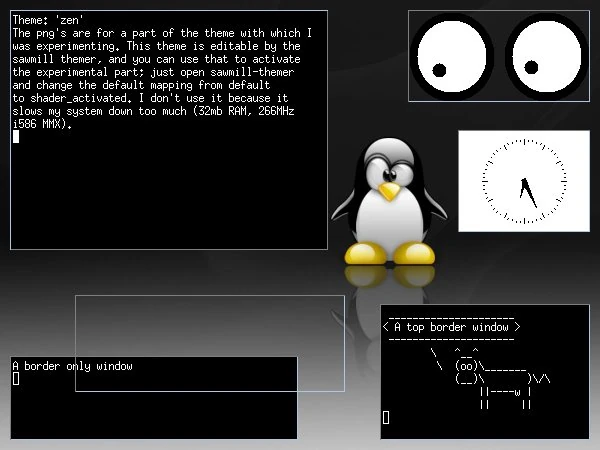This screenshot has height=450, width=600.
Task: Click the Tux penguin wallpaper figure
Action: tap(389, 202)
